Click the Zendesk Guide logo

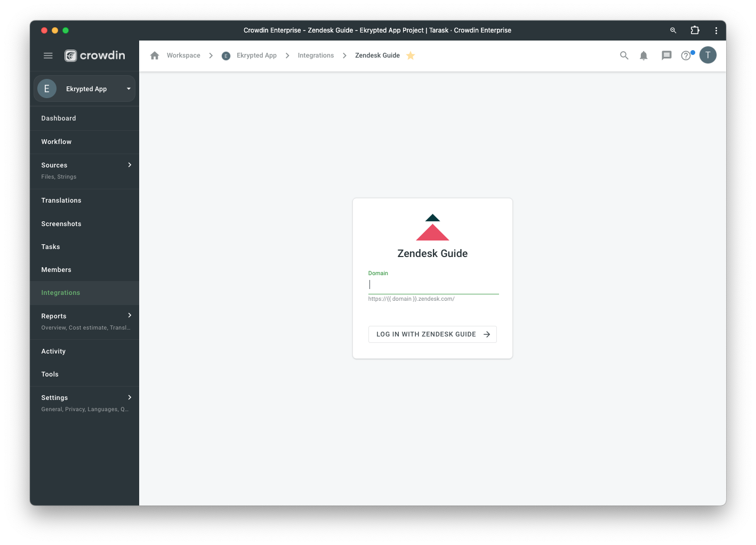tap(432, 227)
